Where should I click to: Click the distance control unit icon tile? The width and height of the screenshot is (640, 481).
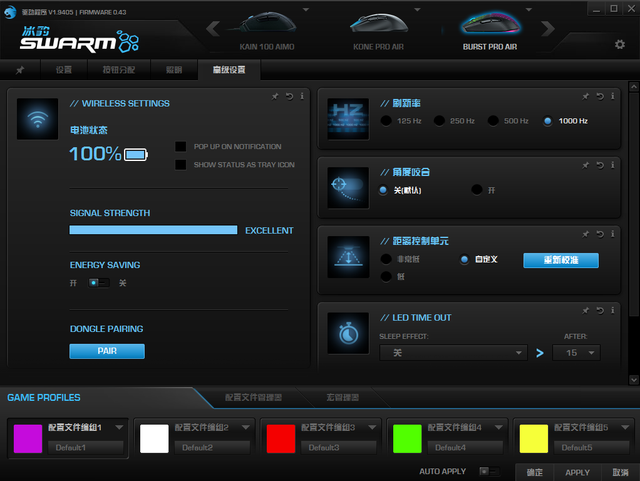click(x=348, y=257)
